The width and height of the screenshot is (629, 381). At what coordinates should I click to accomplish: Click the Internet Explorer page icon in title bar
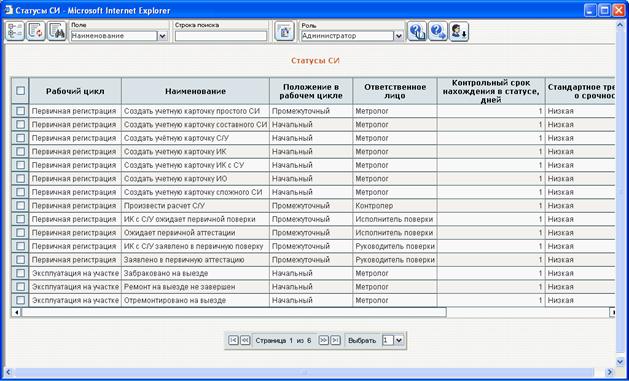[8, 10]
